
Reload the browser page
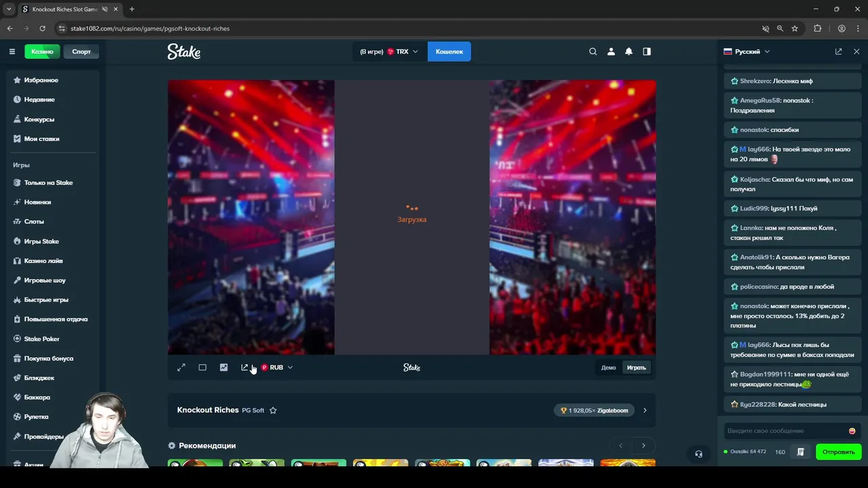(x=42, y=28)
